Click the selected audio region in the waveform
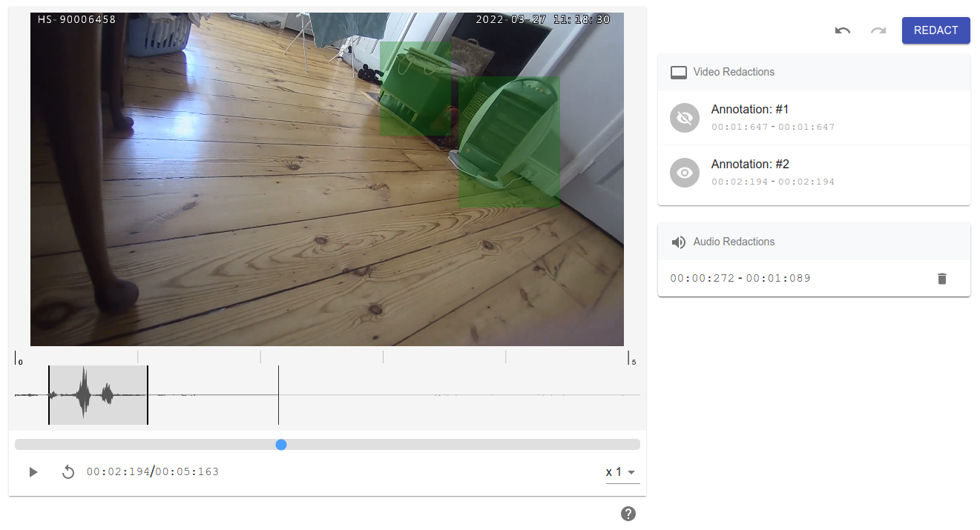This screenshot has height=530, width=980. tap(98, 395)
